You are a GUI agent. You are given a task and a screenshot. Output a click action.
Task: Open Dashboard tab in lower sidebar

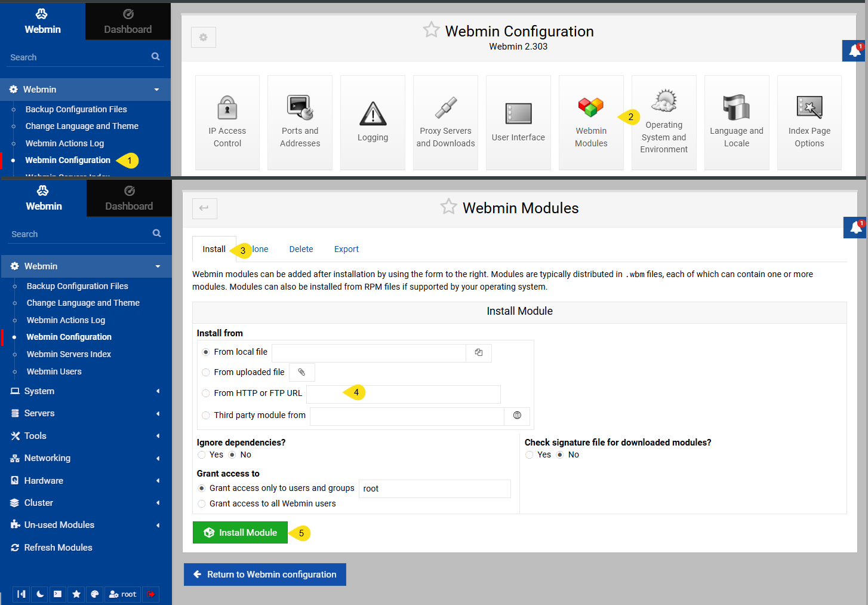pos(129,199)
